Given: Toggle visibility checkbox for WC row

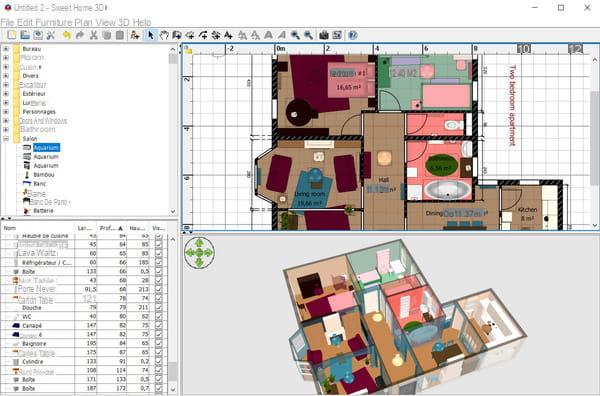Looking at the screenshot, I should pos(158,316).
